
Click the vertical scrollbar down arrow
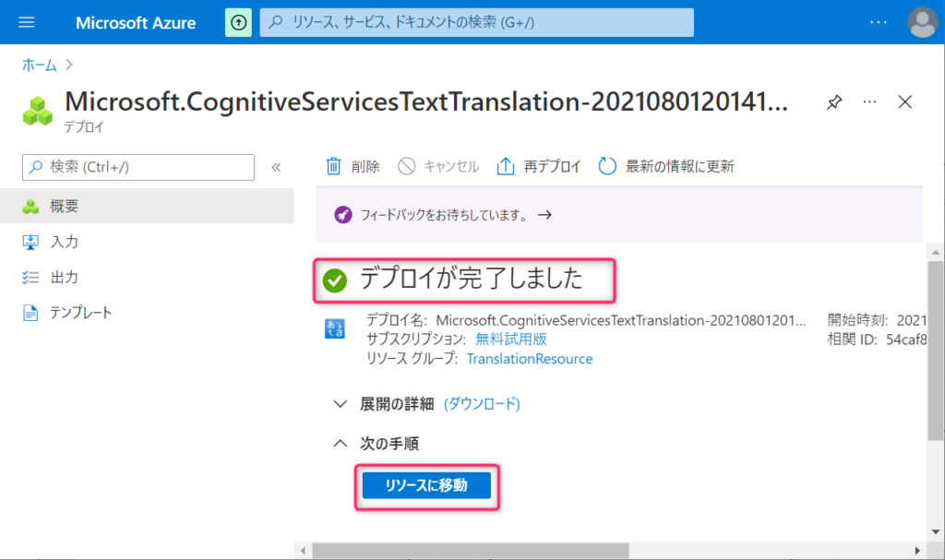[x=936, y=531]
